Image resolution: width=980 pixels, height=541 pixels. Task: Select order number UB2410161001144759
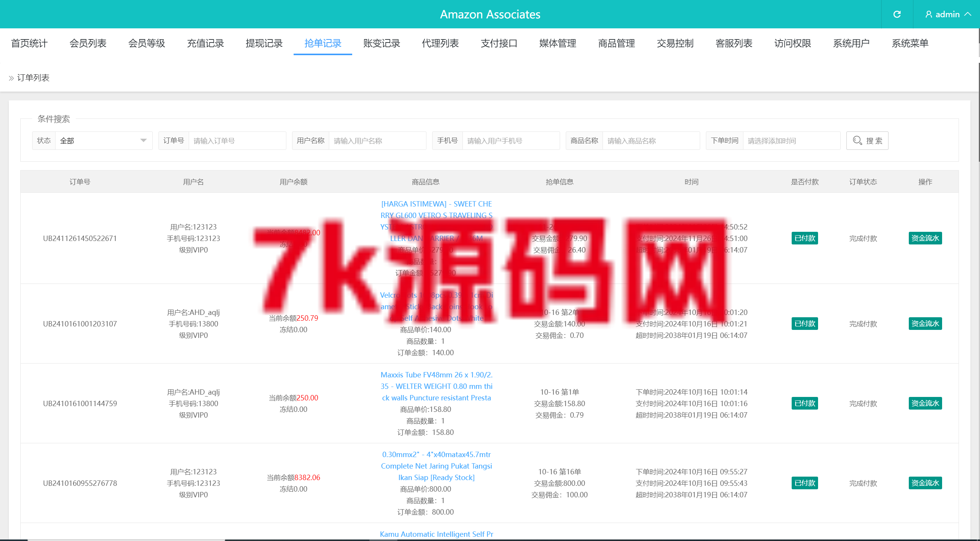click(80, 403)
